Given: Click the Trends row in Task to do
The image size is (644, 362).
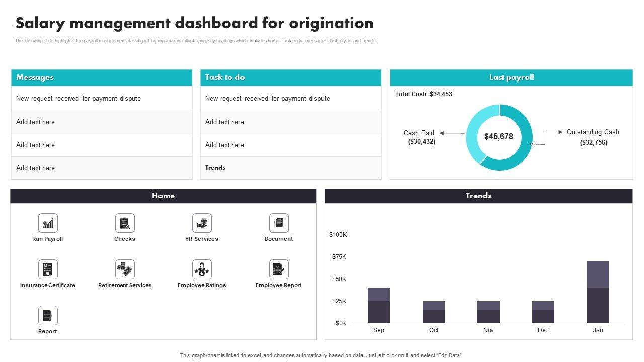Looking at the screenshot, I should pos(291,168).
